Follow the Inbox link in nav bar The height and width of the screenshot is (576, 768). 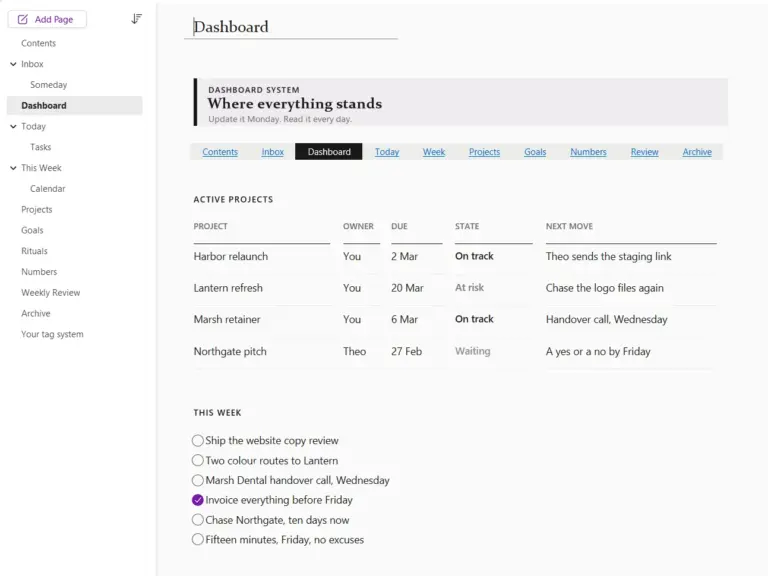272,152
